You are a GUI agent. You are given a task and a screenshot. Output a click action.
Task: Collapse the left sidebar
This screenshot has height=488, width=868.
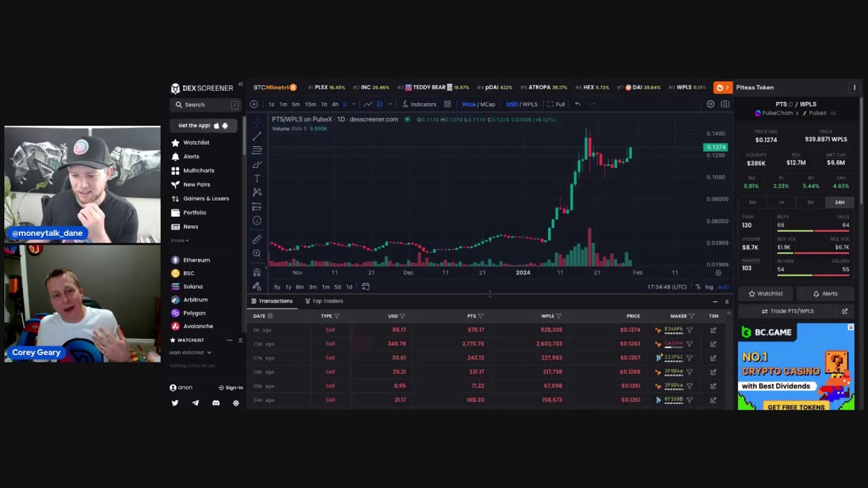point(240,84)
